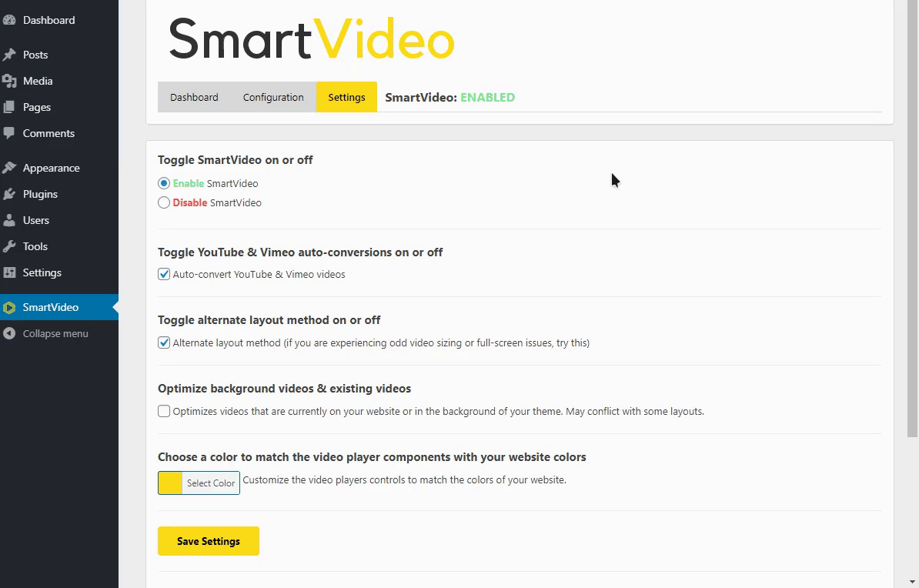Click the 'Toggle alternate layout method on or off' heading
The width and height of the screenshot is (919, 588).
click(x=269, y=320)
